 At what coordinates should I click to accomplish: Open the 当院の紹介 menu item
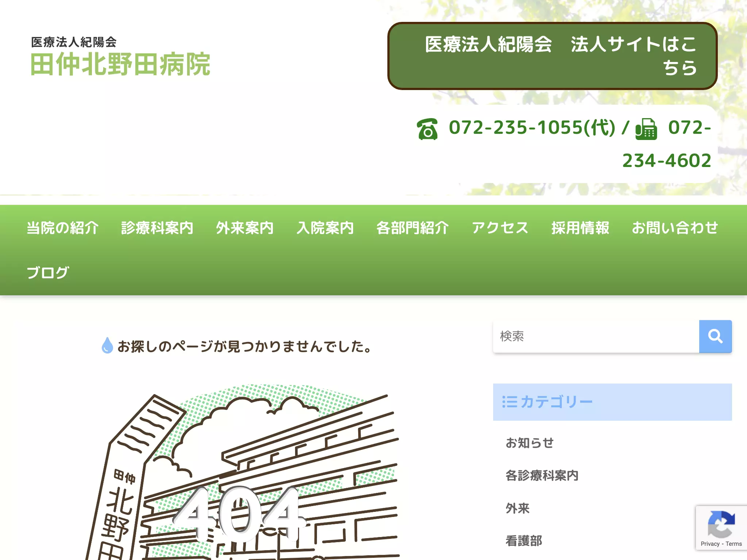click(62, 227)
